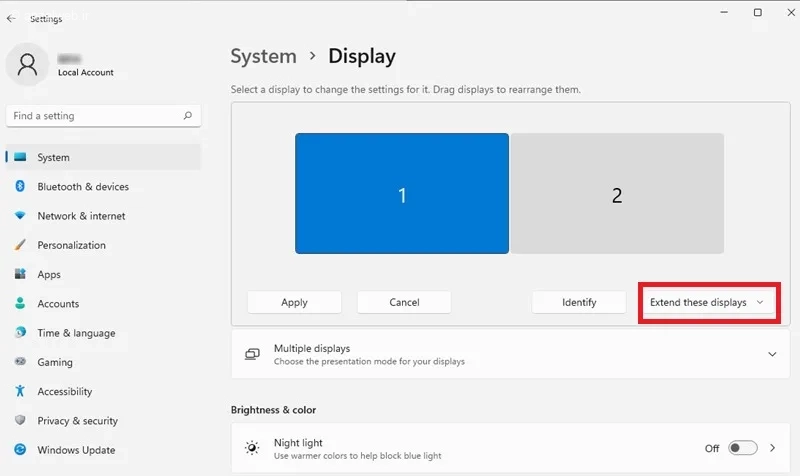The image size is (800, 476).
Task: Click the Gaming controller icon
Action: tap(20, 362)
